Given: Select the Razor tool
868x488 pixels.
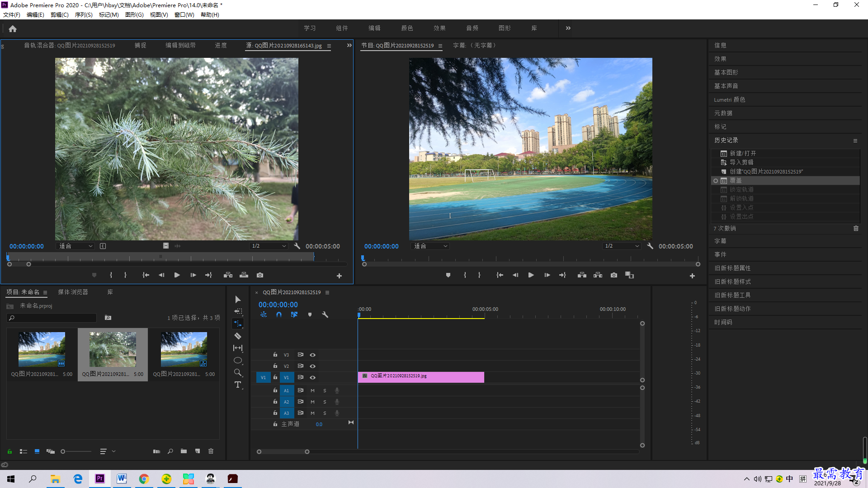Looking at the screenshot, I should 238,336.
